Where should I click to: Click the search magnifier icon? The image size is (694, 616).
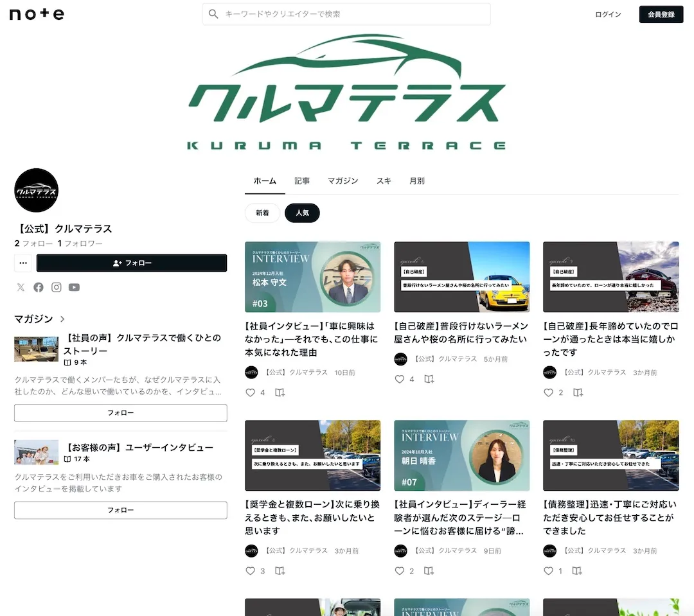[x=213, y=14]
